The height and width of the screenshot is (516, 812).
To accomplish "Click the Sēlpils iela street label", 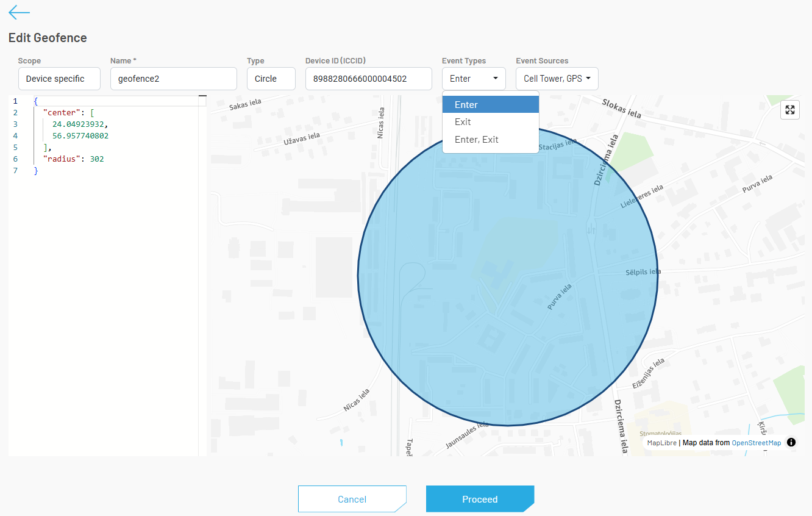I will [643, 272].
